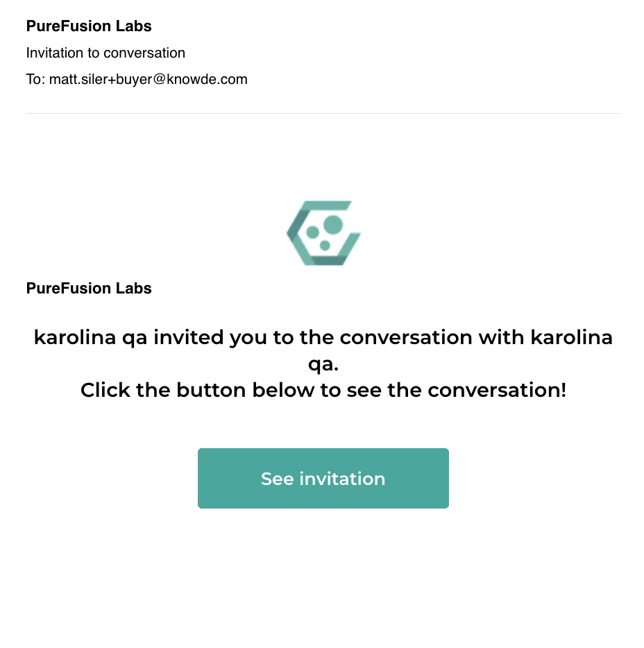The width and height of the screenshot is (644, 648).
Task: Click the smallest bottom circle in the logo
Action: pos(325,246)
